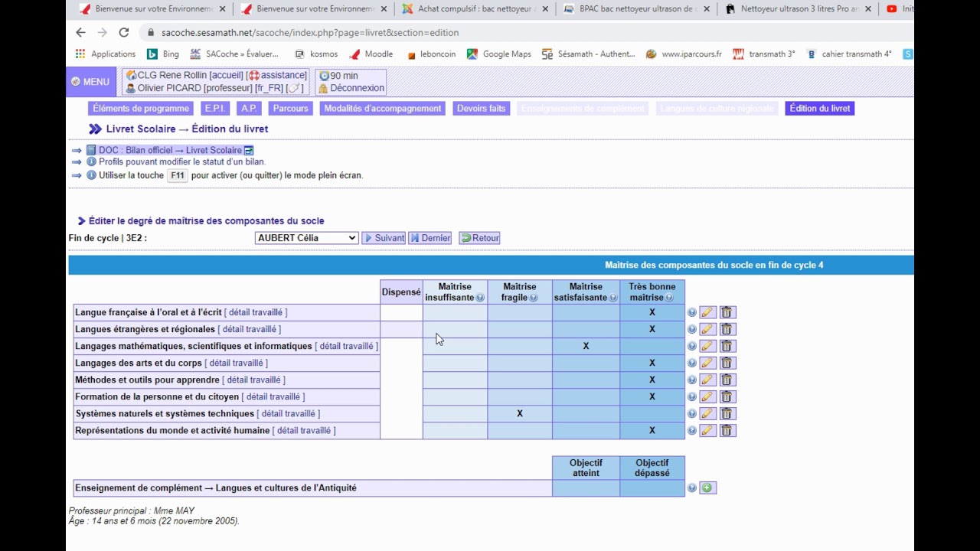Delete the Méthodes et outils pour apprendre row

coord(727,380)
